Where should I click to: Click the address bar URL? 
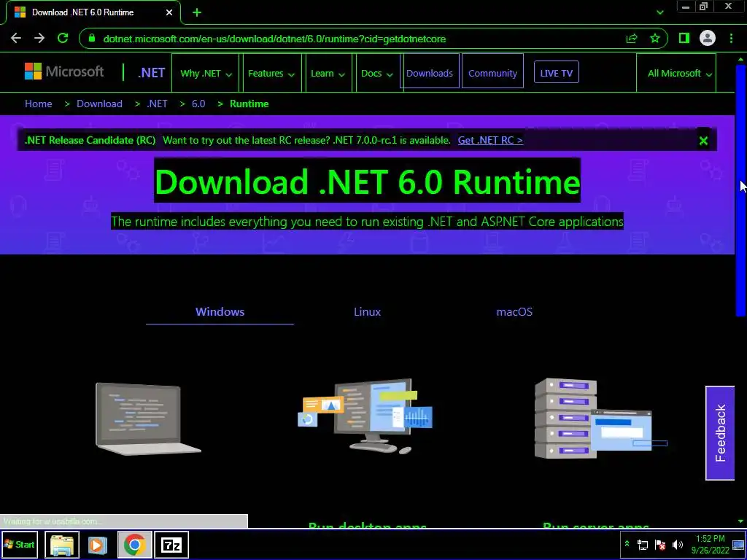click(x=274, y=39)
